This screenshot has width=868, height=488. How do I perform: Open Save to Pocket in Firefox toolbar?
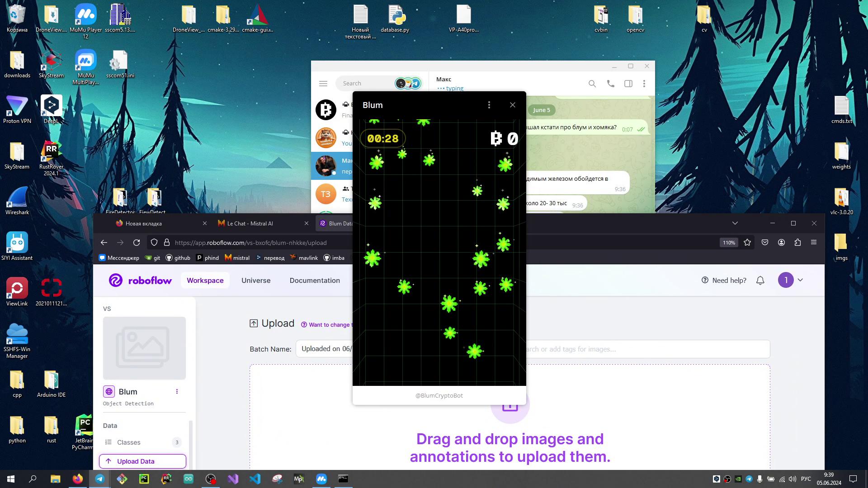[x=765, y=243]
